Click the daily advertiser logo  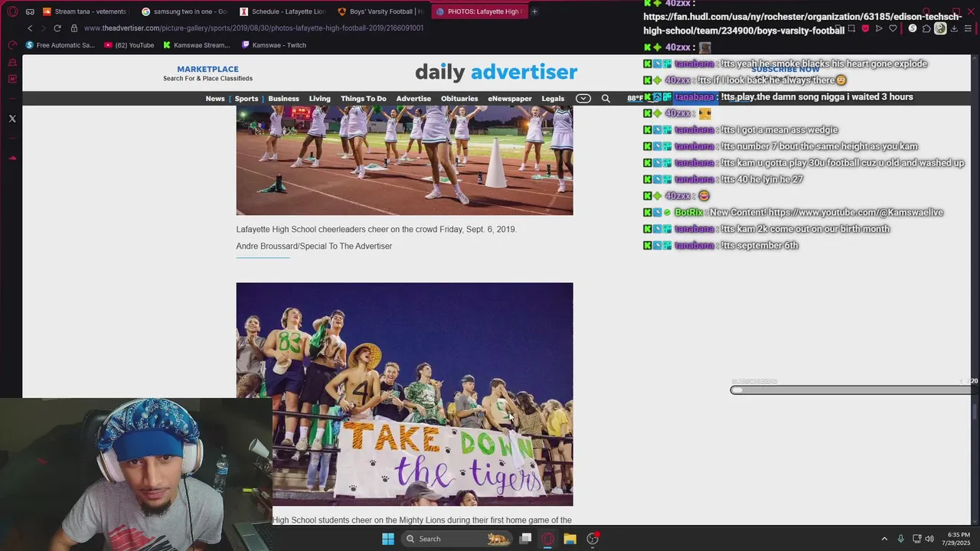[496, 72]
